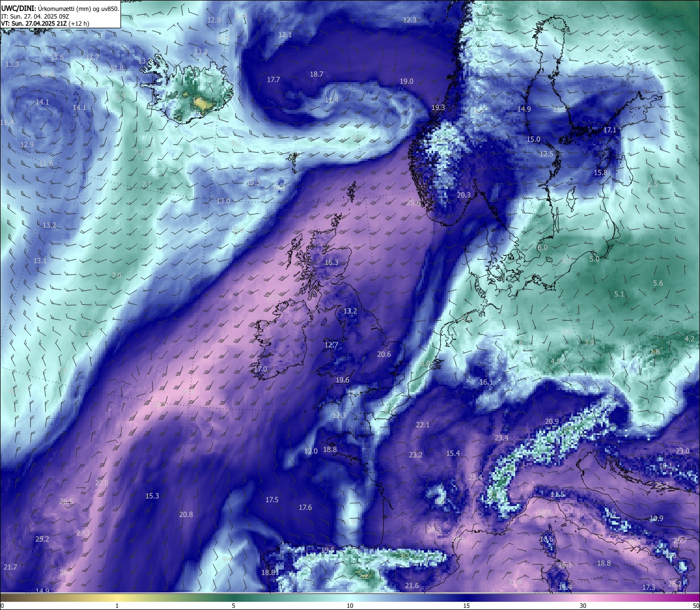Select the 15.8 value label
The image size is (700, 610).
(600, 172)
